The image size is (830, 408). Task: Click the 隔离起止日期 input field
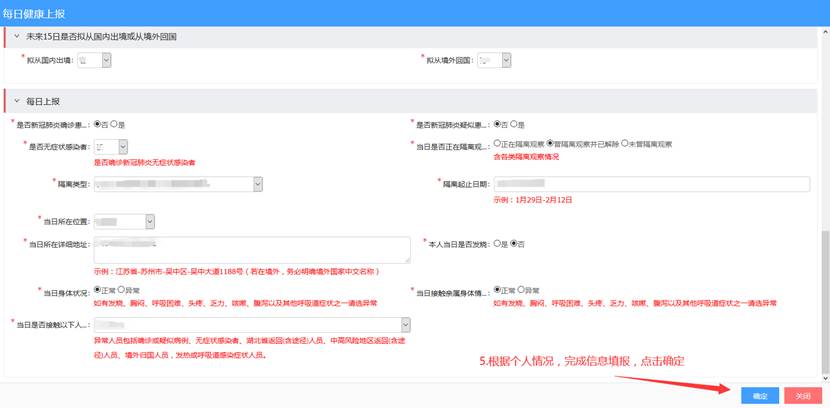650,184
